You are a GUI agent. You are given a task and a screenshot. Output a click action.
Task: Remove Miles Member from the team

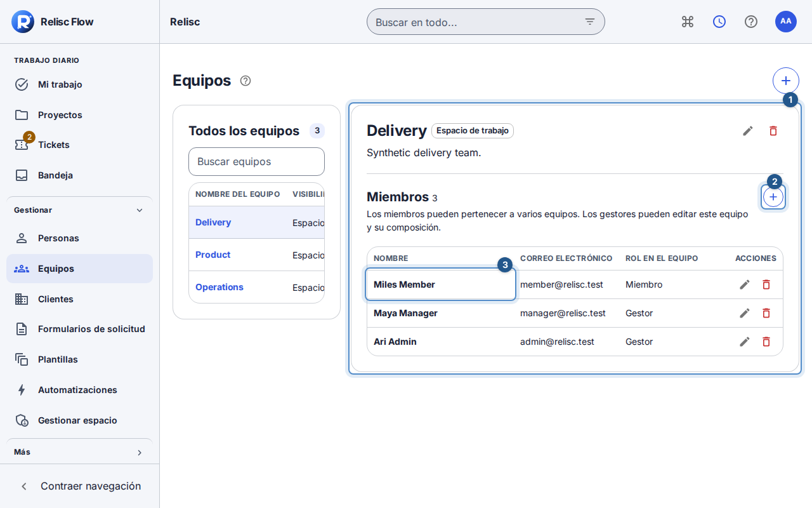[x=766, y=284]
